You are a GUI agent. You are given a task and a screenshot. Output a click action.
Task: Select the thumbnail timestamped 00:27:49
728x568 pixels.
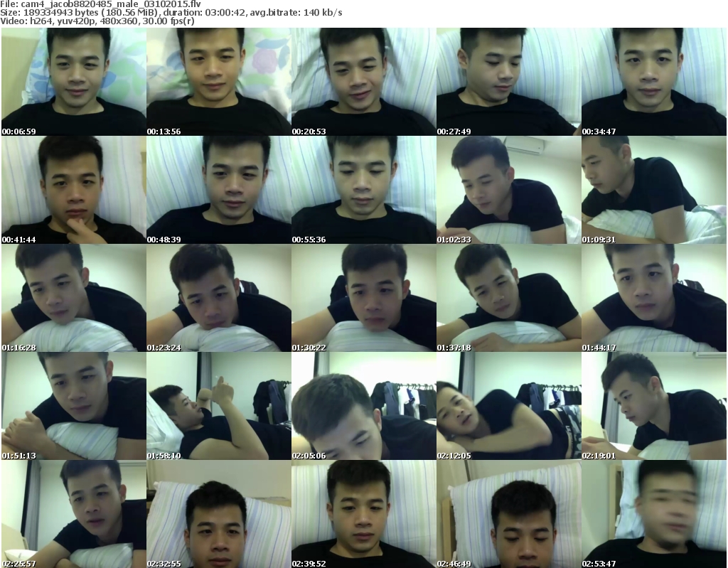[x=509, y=82]
